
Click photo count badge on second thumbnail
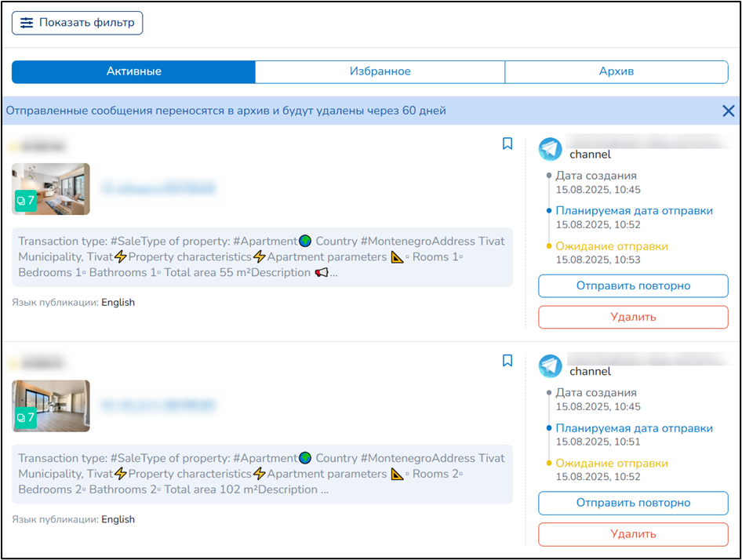click(26, 418)
